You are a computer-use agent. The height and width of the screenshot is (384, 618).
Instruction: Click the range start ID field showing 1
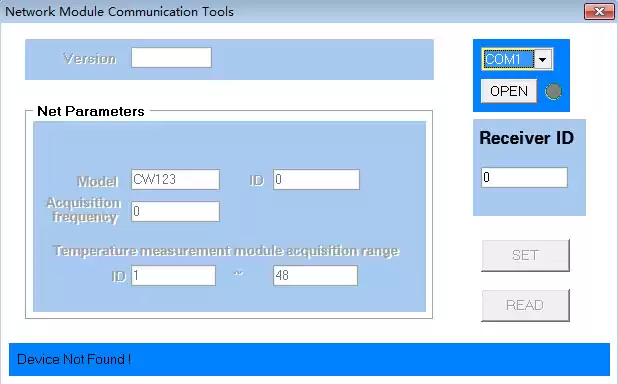(x=173, y=275)
